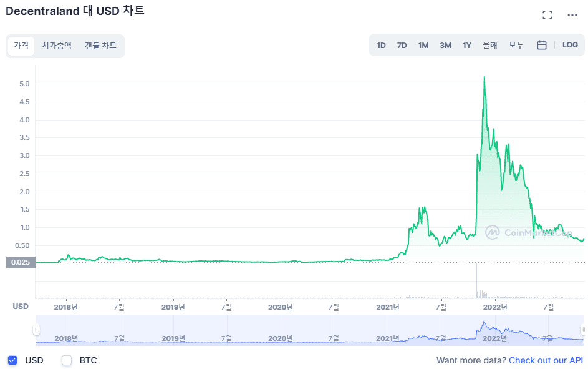Open the fullscreen chart view icon
Screen dimensions: 588x369
(x=547, y=15)
